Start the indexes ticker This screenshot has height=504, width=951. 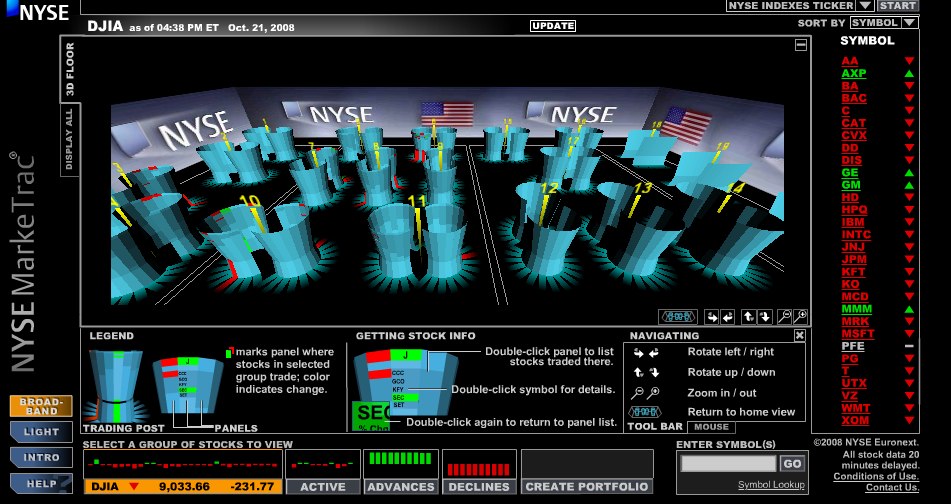(x=898, y=5)
